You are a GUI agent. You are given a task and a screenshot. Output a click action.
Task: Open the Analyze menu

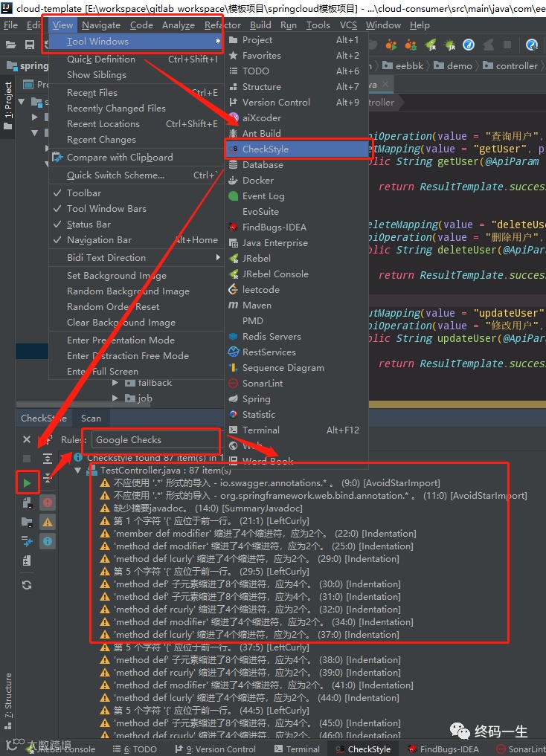click(179, 25)
